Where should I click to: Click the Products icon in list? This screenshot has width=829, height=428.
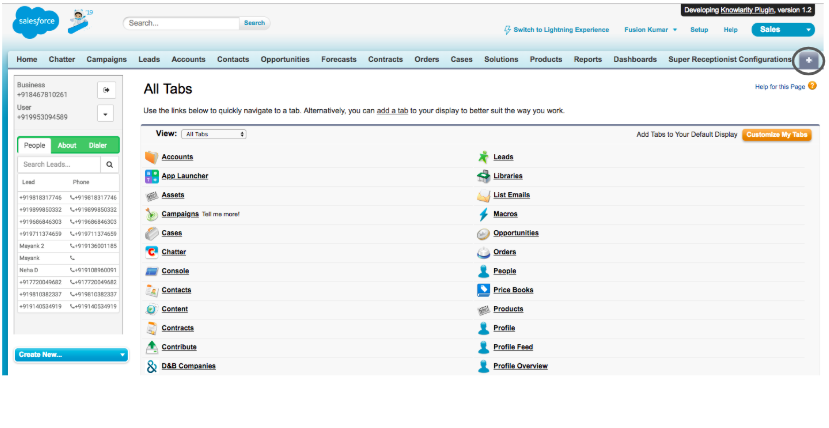pyautogui.click(x=483, y=310)
